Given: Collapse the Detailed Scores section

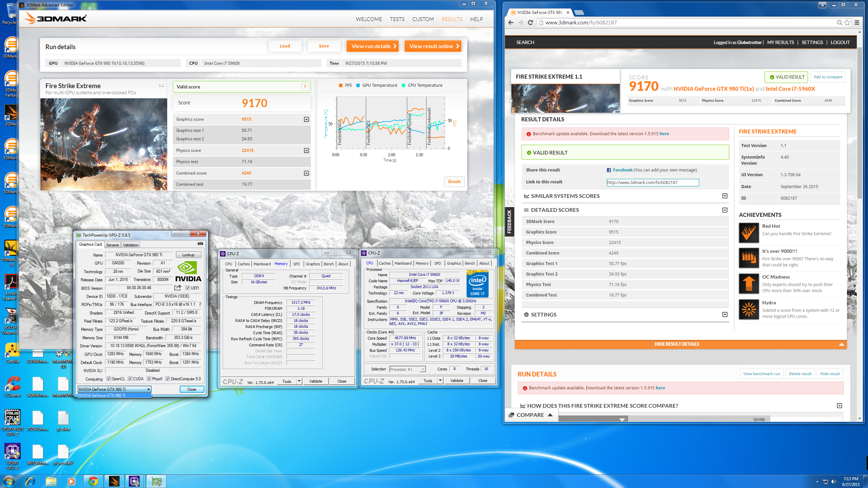Looking at the screenshot, I should (725, 210).
